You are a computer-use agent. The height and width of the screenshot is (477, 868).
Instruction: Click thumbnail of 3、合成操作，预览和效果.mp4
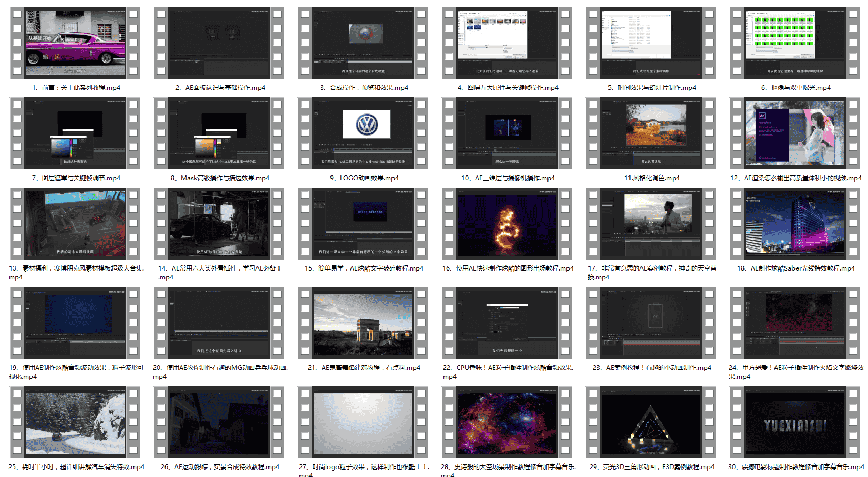[x=363, y=43]
